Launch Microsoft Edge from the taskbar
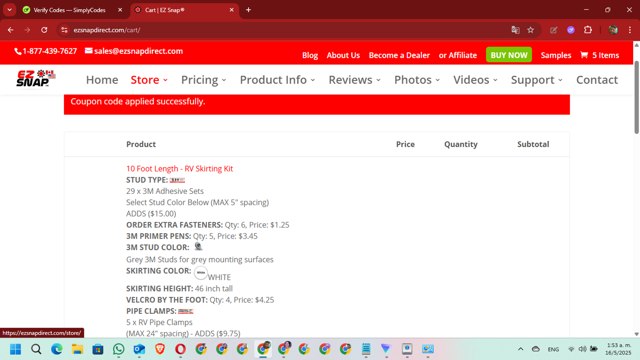 pos(57,349)
